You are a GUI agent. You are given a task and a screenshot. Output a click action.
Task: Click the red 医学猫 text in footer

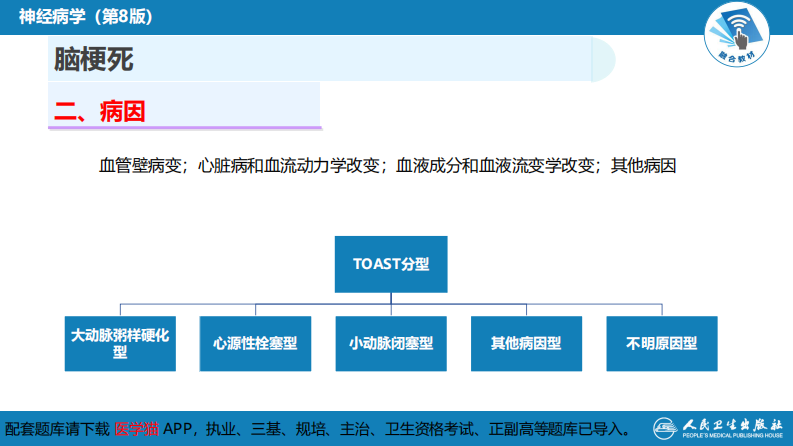[137, 429]
